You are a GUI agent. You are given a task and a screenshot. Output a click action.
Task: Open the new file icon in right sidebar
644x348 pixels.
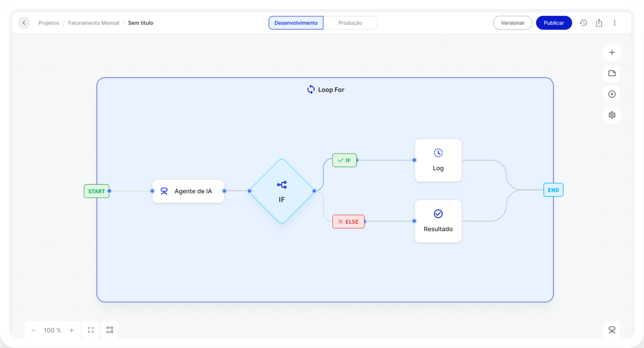click(612, 73)
